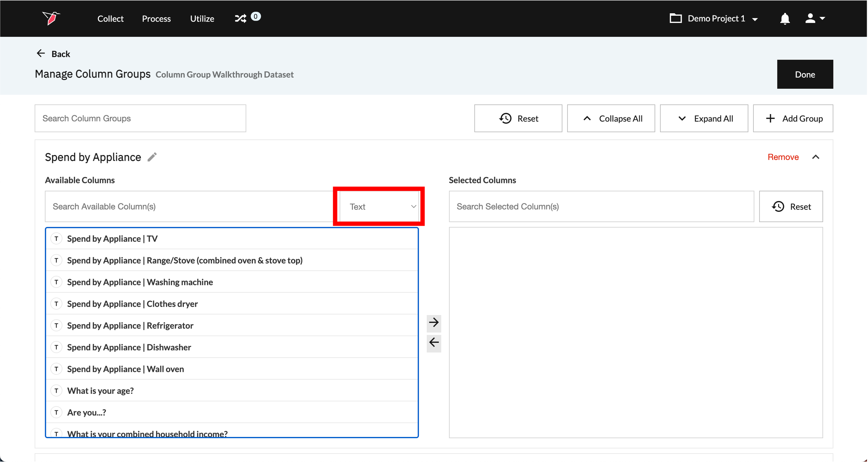Open the Utilize menu

[x=202, y=19]
